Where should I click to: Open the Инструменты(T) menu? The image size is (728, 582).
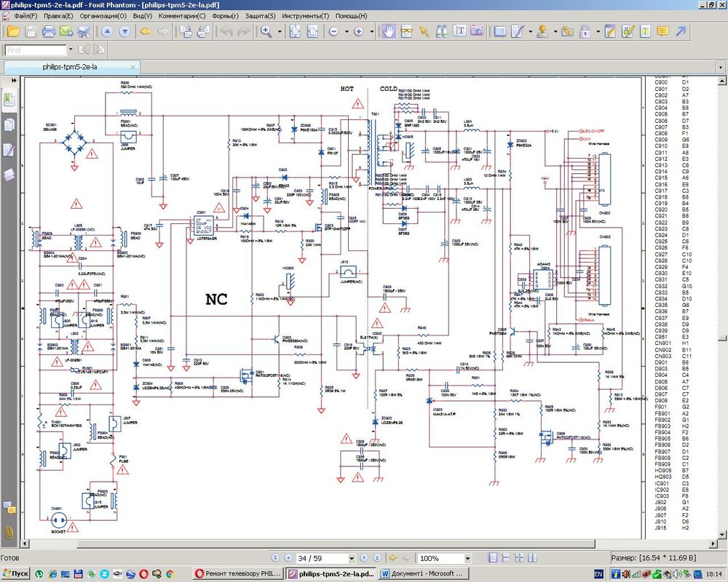304,15
